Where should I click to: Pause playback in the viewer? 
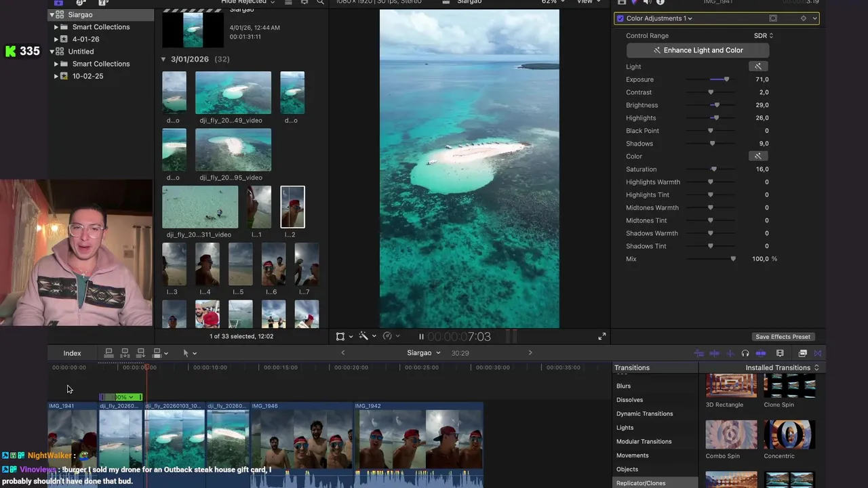tap(421, 337)
